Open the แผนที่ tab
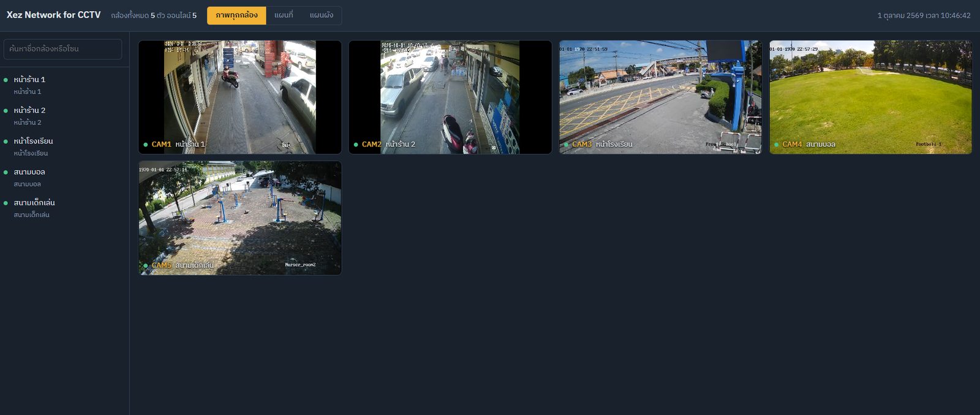 coord(284,15)
